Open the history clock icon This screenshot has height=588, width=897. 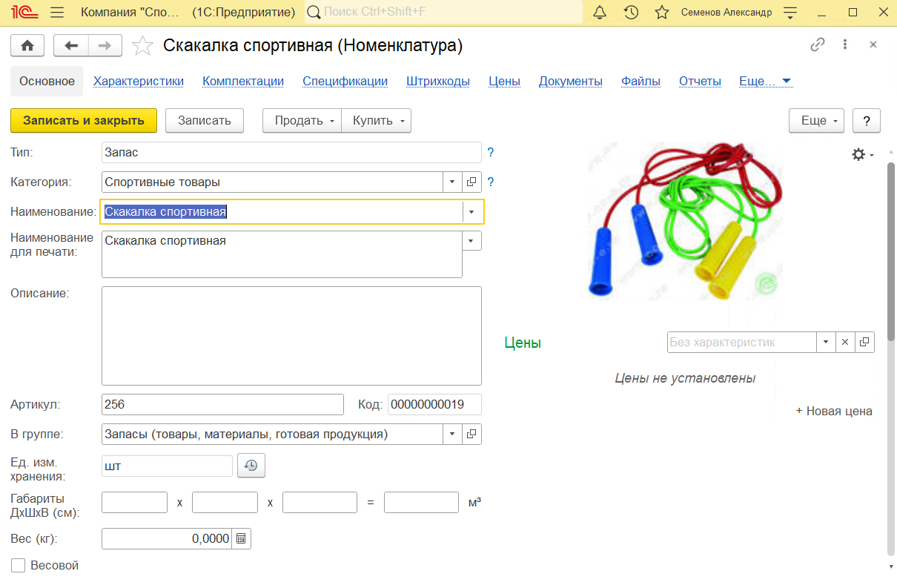pyautogui.click(x=631, y=13)
